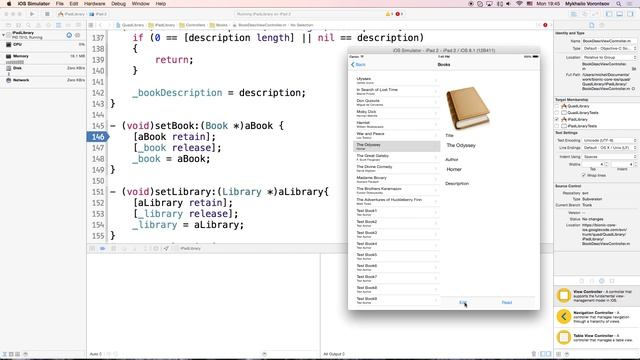Click the red errors indicator in activity bar

tap(399, 14)
